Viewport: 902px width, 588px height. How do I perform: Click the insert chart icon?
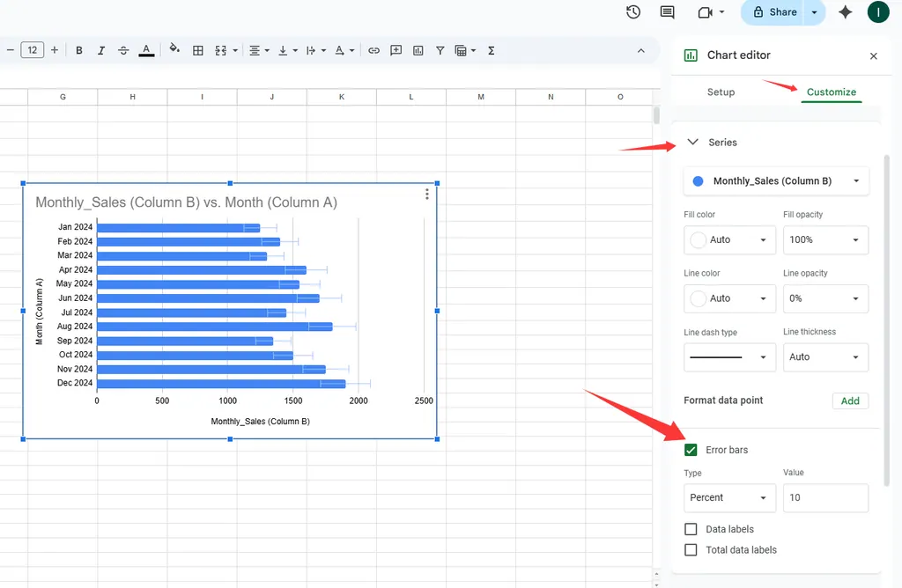(418, 50)
